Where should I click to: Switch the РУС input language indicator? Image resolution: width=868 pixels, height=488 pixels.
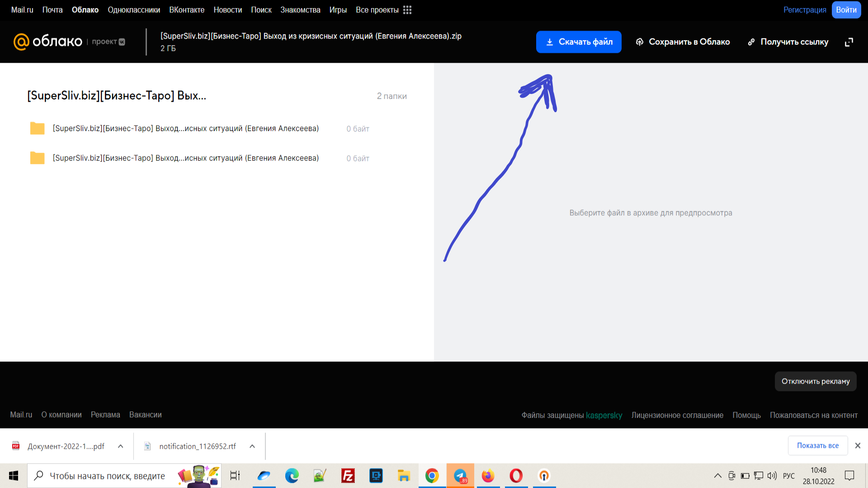click(x=789, y=476)
